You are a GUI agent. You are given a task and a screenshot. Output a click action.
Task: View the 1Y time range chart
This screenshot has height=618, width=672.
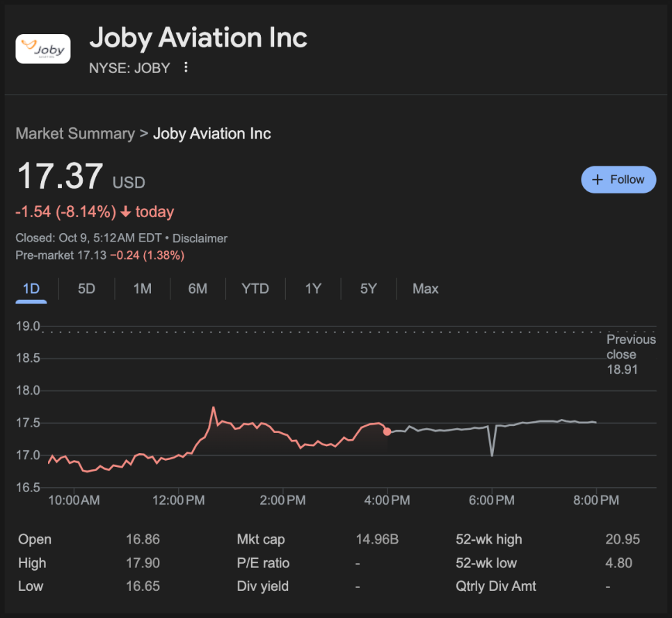(x=313, y=289)
